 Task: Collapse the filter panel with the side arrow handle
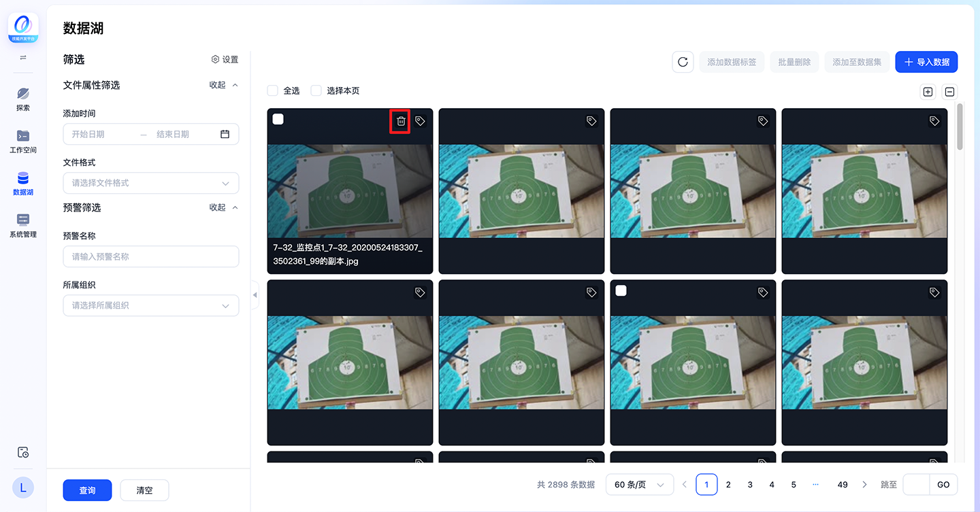[x=255, y=294]
